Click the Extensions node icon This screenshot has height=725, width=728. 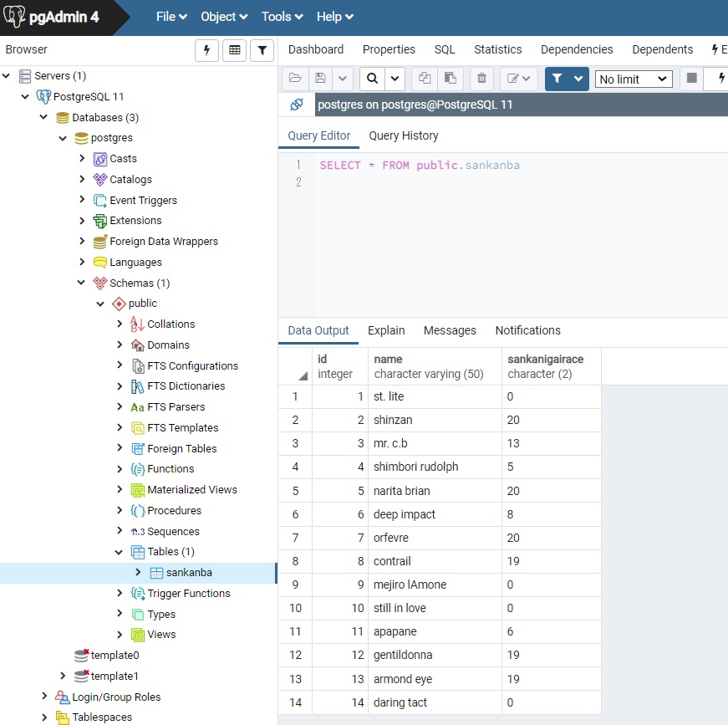(x=99, y=221)
